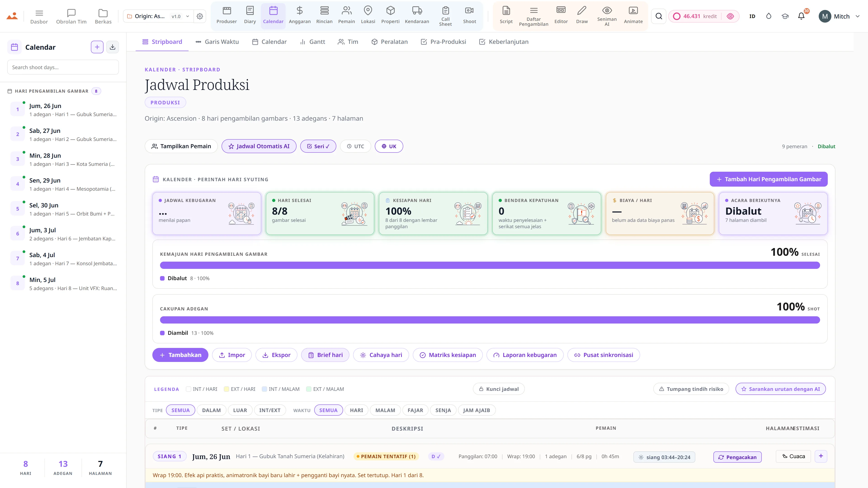
Task: Click the notifications bell icon
Action: [801, 16]
